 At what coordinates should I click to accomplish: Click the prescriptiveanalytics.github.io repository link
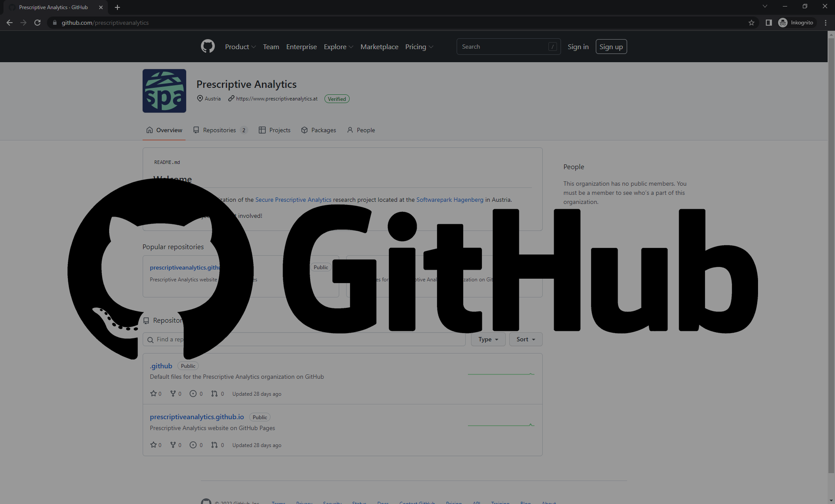196,416
